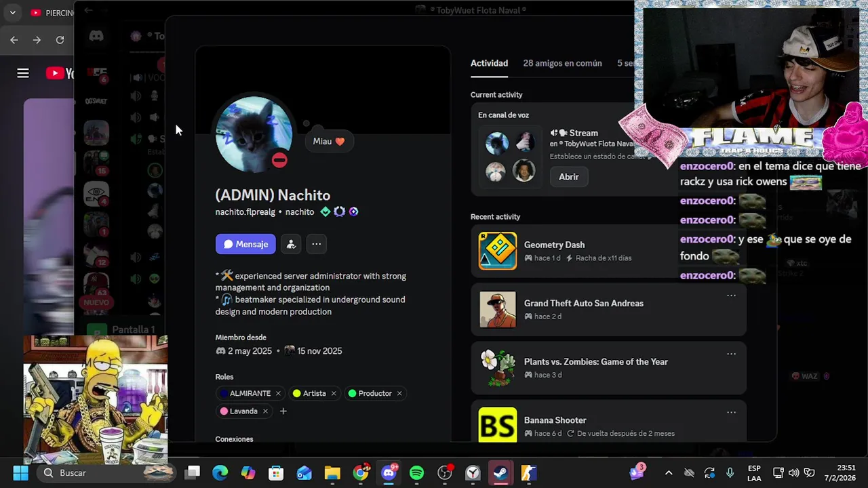Click the Miau status bubble
Screen dimensions: 868x488
tap(329, 141)
